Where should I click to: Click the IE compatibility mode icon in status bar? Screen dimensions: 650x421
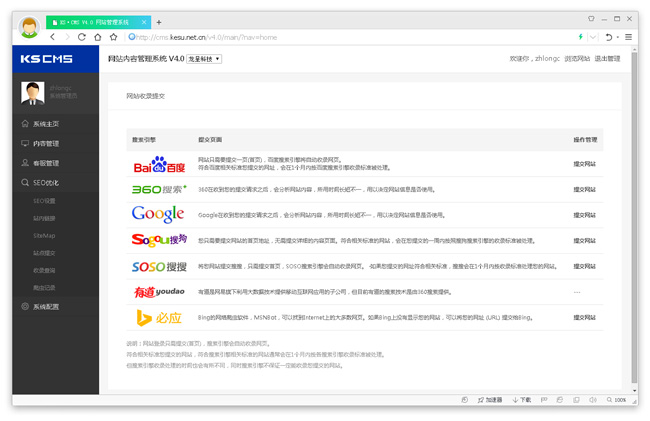560,400
